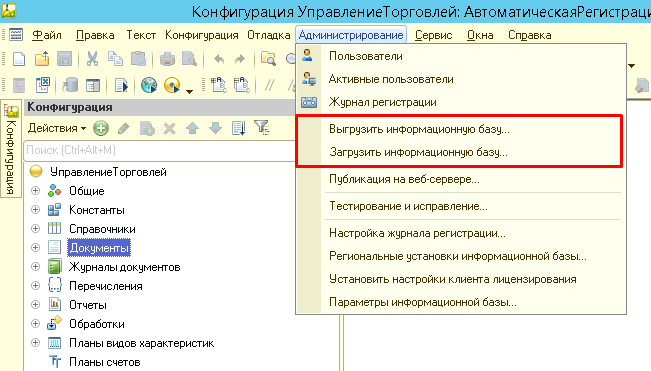The height and width of the screenshot is (371, 651).
Task: Expand the Планы видов характеристик node
Action: [36, 343]
